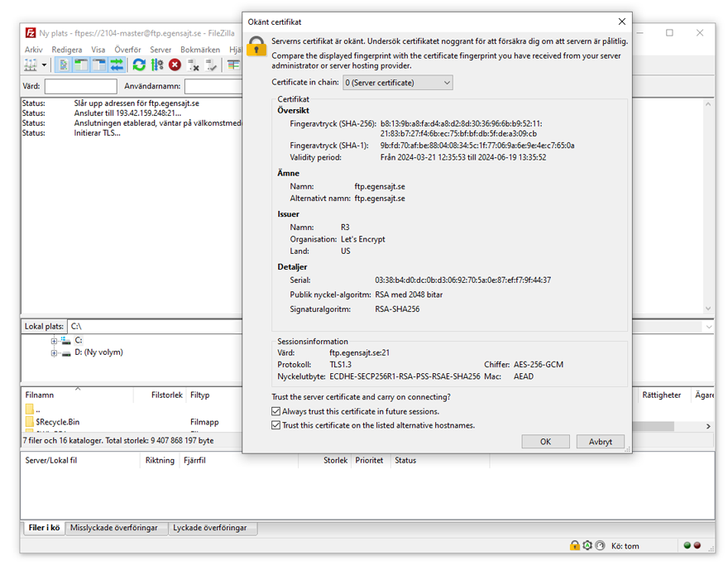Viewport: 728px width, 565px height.
Task: Click OK to accept the certificate
Action: [x=545, y=442]
